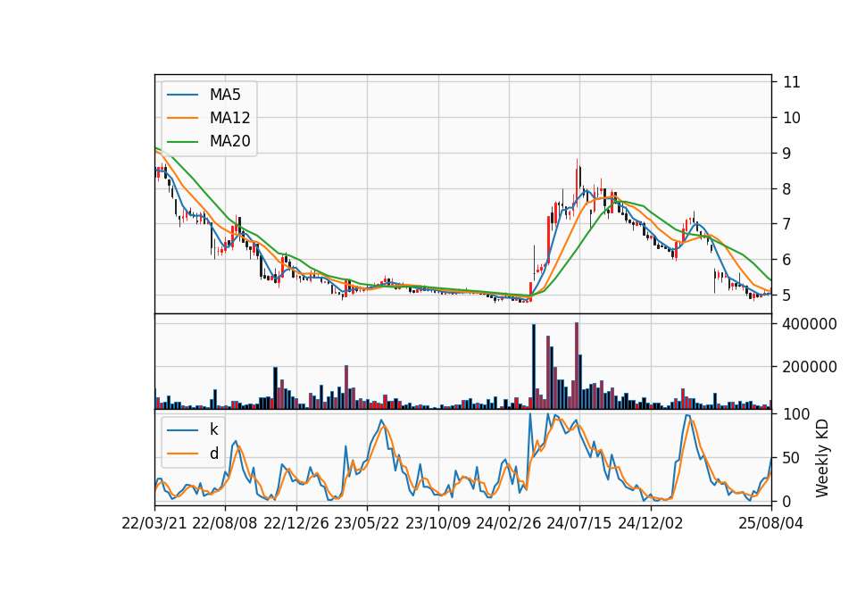This screenshot has width=857, height=616.
Task: Click the 24/12/02 date label
Action: click(x=651, y=523)
